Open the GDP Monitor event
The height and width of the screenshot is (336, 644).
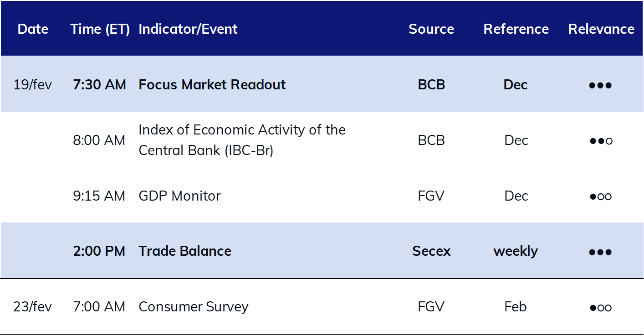[179, 196]
